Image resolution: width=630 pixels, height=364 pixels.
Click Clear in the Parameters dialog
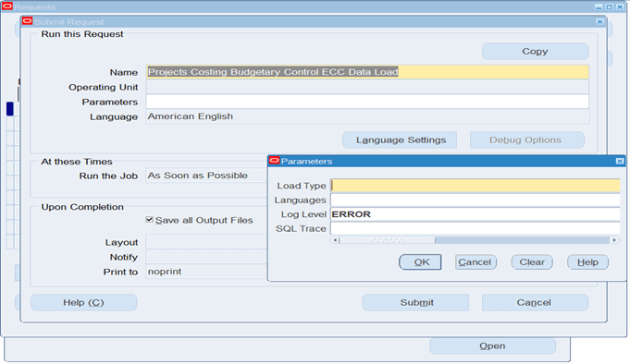[x=532, y=262]
